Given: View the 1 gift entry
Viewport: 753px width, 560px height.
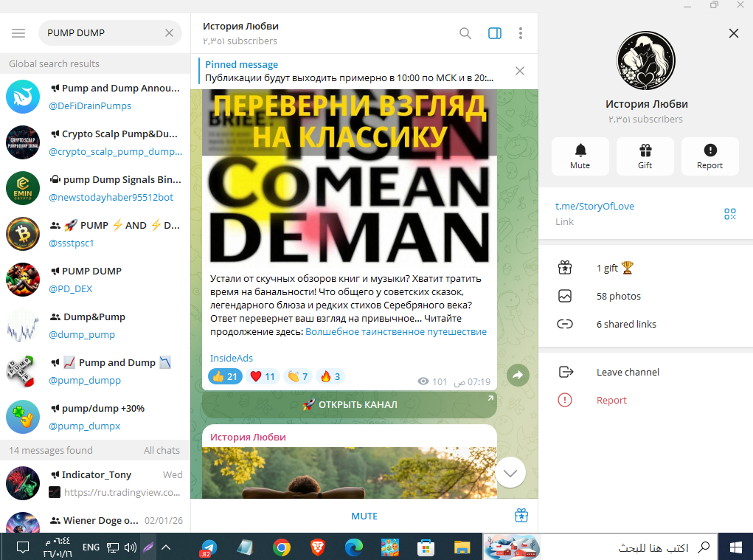Looking at the screenshot, I should (645, 268).
